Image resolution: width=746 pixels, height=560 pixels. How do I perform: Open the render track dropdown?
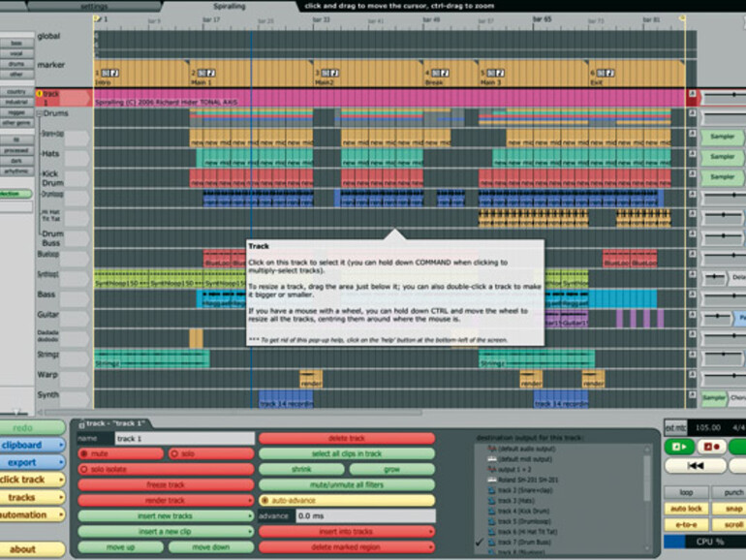click(x=165, y=500)
